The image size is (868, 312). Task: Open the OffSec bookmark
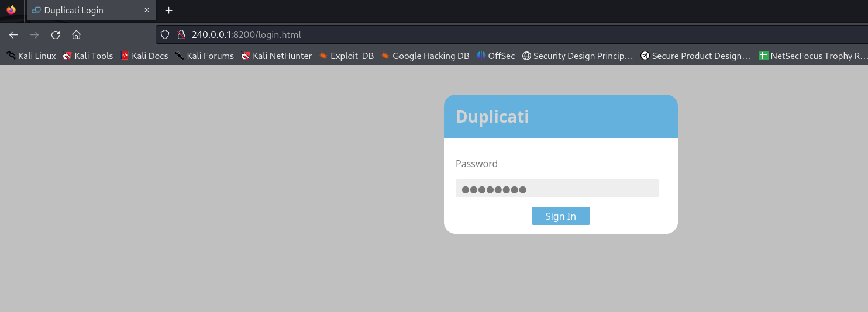pos(496,56)
